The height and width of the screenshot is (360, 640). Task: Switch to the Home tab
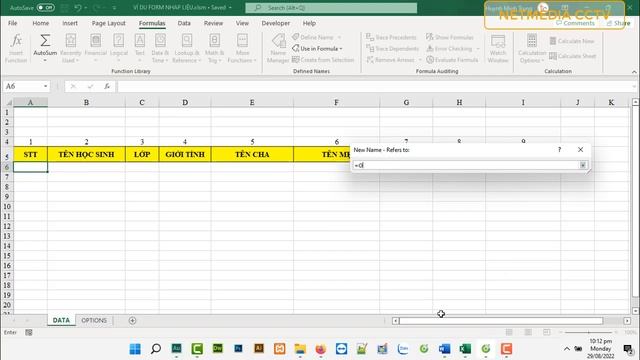pyautogui.click(x=40, y=23)
